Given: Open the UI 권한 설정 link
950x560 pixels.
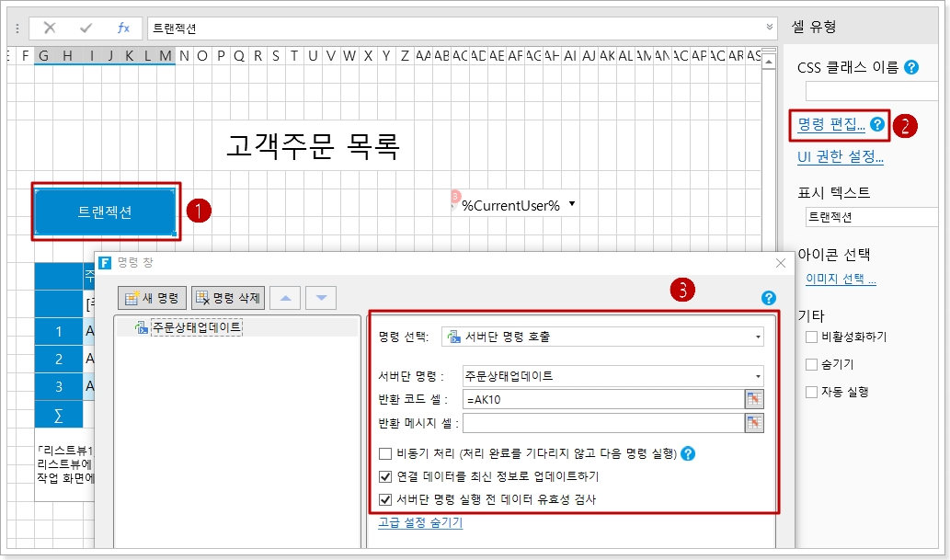Looking at the screenshot, I should [840, 157].
